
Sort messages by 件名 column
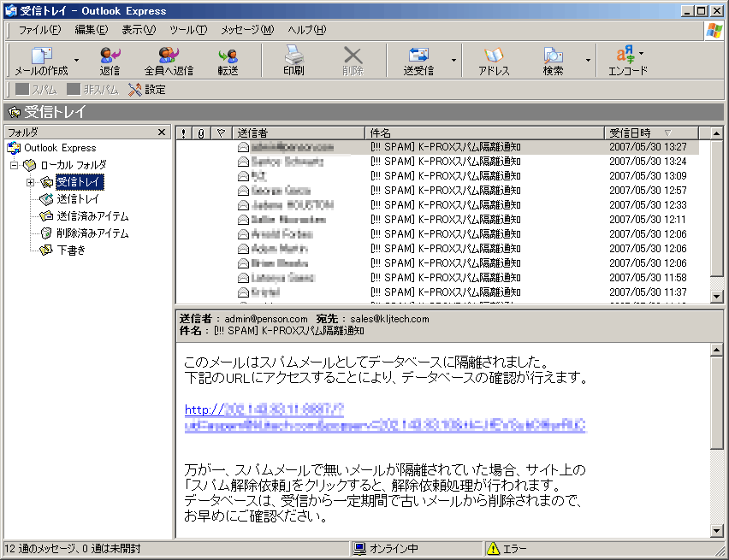point(484,133)
